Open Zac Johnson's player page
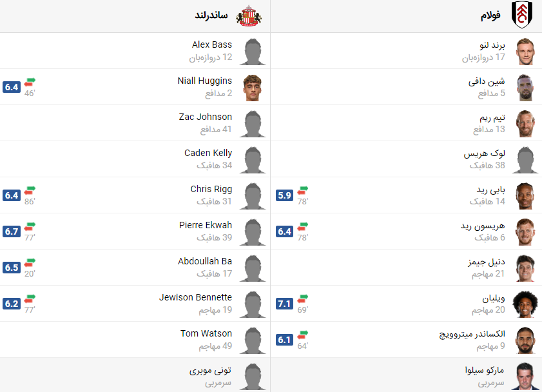 click(x=206, y=117)
